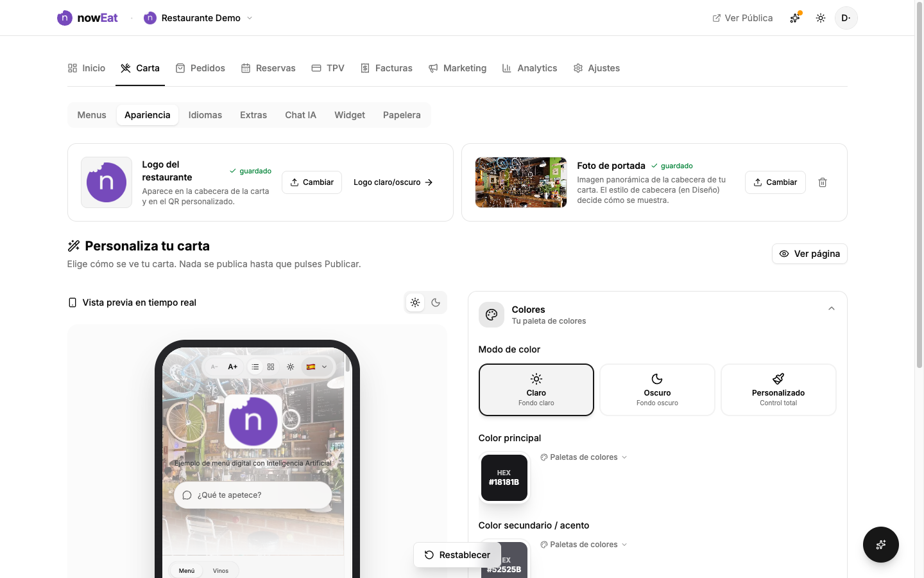Toggle site theme with header sun icon
The image size is (924, 578).
[x=821, y=18]
